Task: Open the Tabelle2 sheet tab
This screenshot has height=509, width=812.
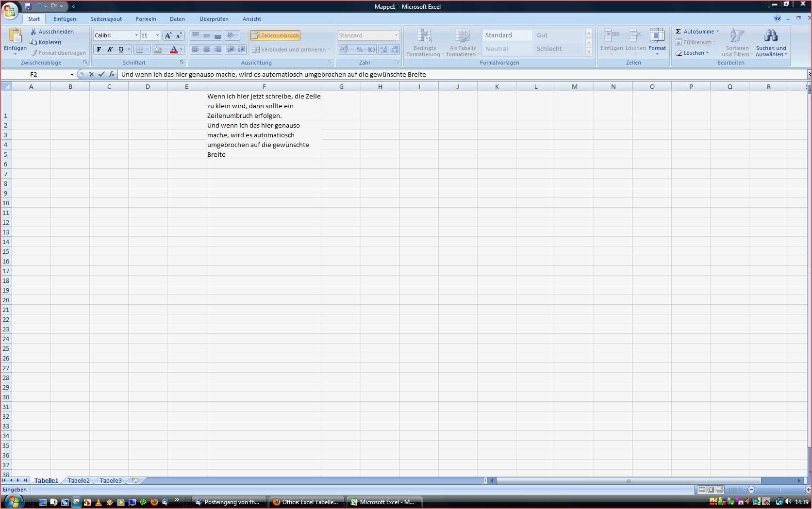Action: (x=79, y=480)
